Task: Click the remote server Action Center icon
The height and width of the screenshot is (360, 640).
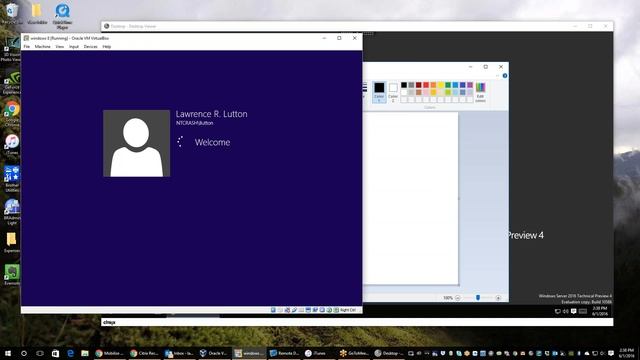Action: pos(573,311)
